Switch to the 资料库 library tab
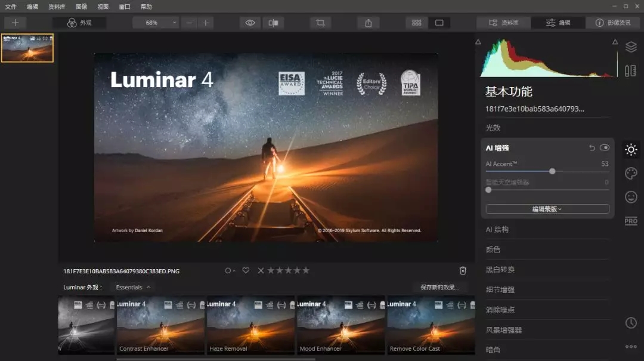Screen dimensions: 644x361 (x=503, y=23)
